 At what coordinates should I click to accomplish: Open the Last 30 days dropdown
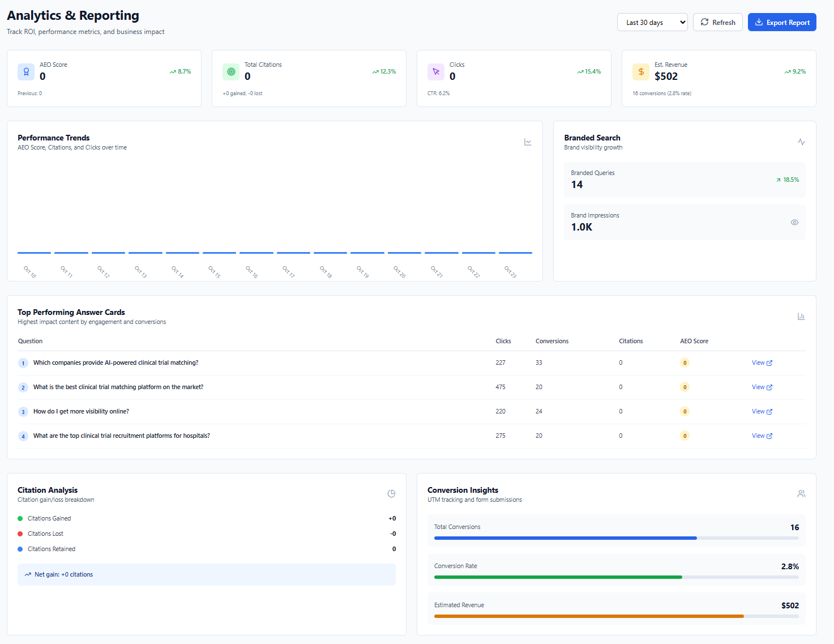tap(652, 22)
